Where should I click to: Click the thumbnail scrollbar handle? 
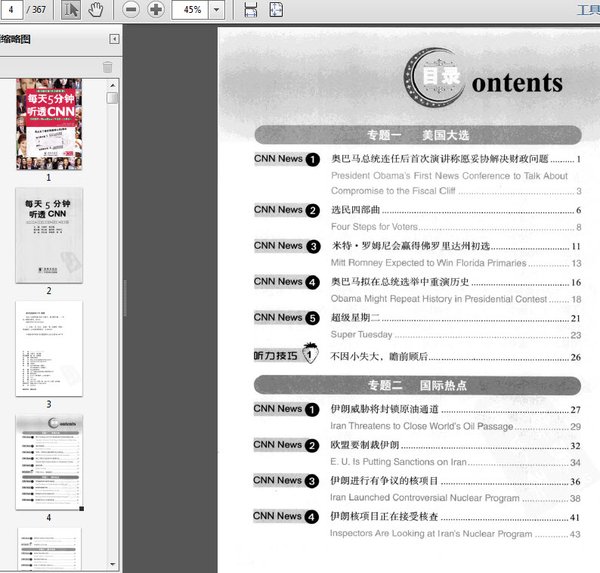[x=112, y=98]
